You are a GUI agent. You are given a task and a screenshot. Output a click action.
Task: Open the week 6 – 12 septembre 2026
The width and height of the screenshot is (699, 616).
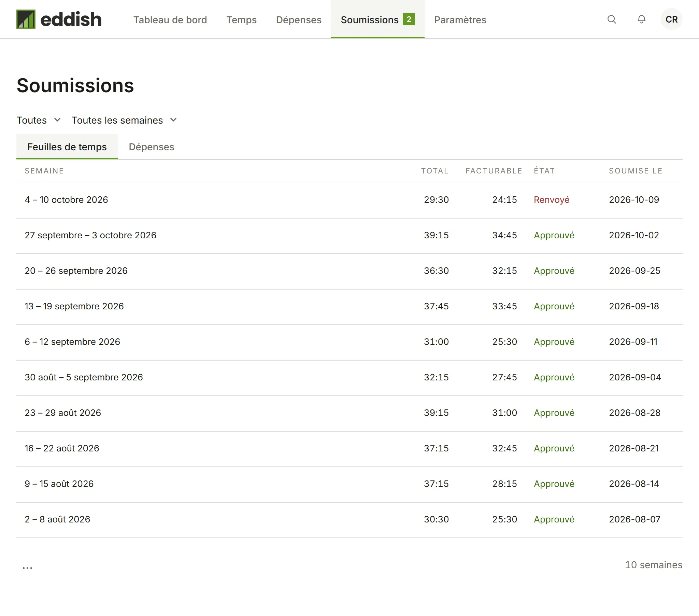click(349, 342)
